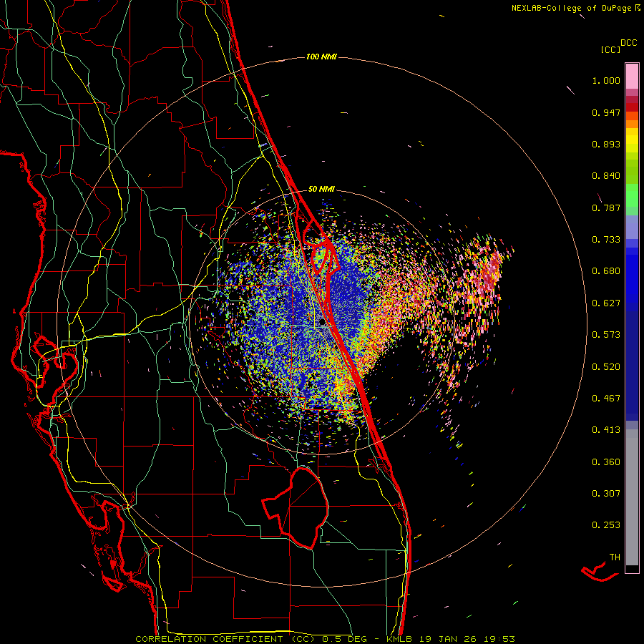Click the 100 NMI range ring label
Screen dimensions: 644x644
[321, 57]
